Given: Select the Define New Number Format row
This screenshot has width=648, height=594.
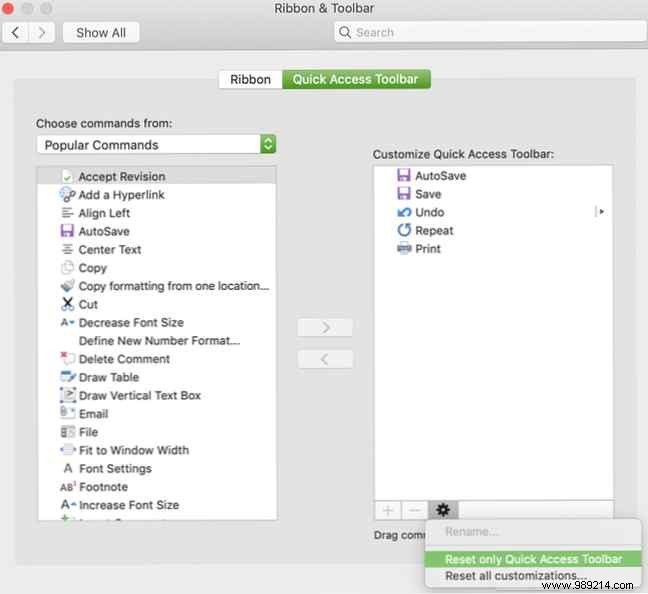Looking at the screenshot, I should 157,341.
